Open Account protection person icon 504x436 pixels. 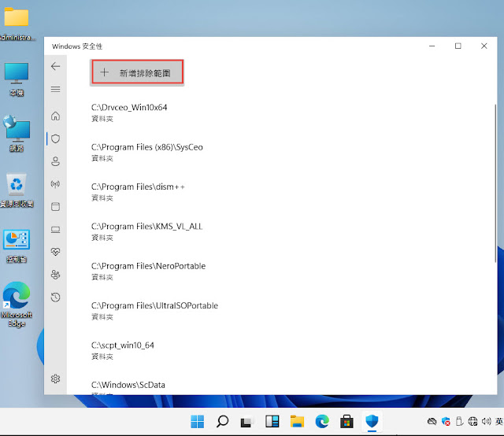click(56, 161)
